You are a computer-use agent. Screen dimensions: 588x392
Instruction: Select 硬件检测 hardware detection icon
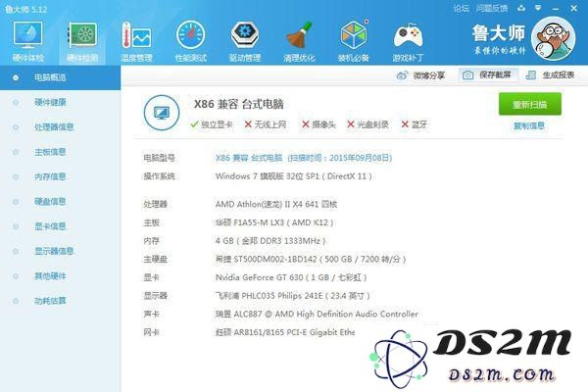pyautogui.click(x=82, y=35)
